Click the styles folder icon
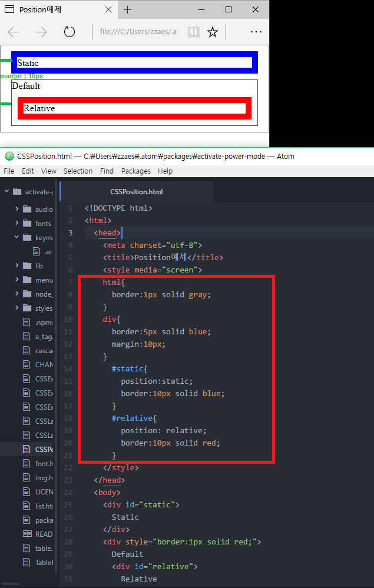This screenshot has width=374, height=588. click(x=27, y=308)
